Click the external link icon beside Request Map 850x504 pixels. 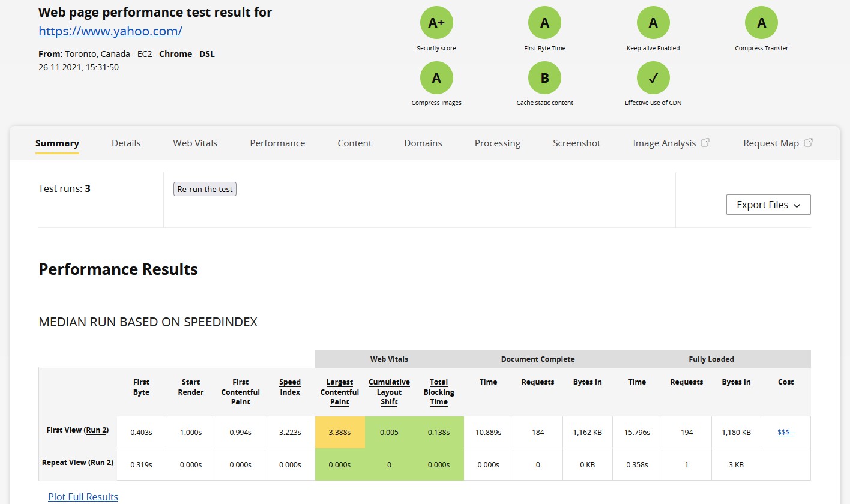(809, 143)
